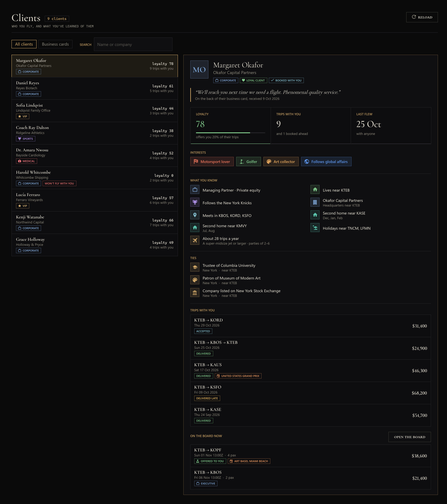Viewport: 447px width, 504px height.
Task: Click the Follows global affairs globe icon
Action: [x=307, y=161]
